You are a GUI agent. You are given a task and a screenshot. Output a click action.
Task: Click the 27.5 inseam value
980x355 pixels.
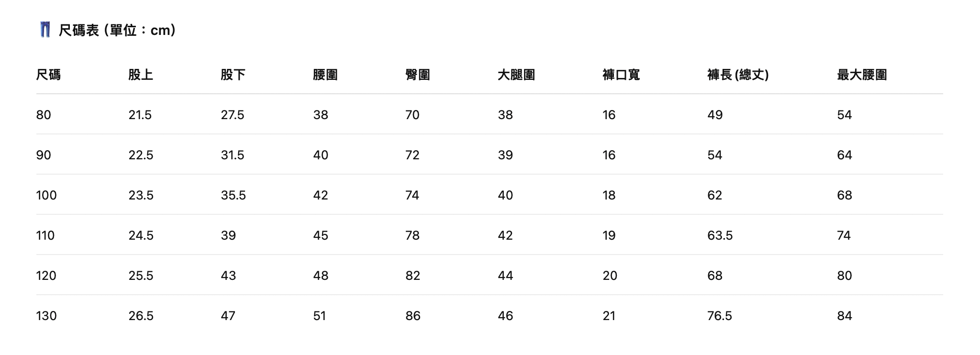pos(233,115)
